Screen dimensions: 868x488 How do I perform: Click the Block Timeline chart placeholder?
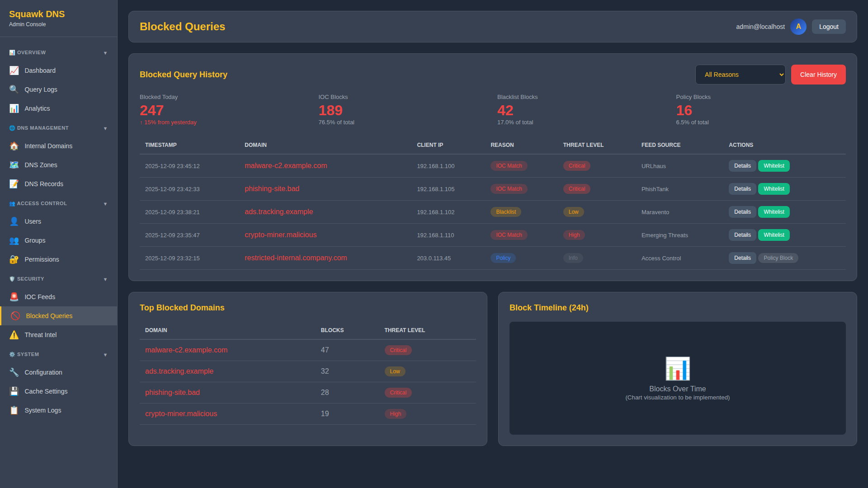point(677,378)
